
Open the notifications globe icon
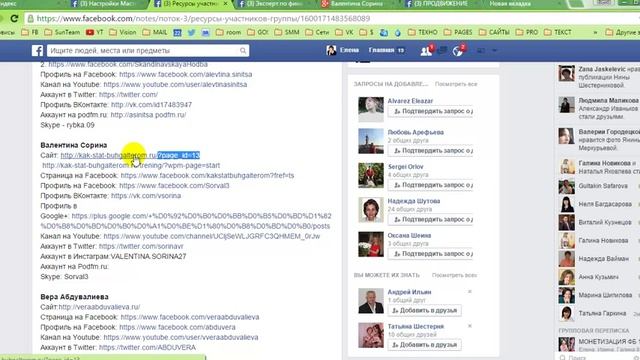(x=458, y=51)
